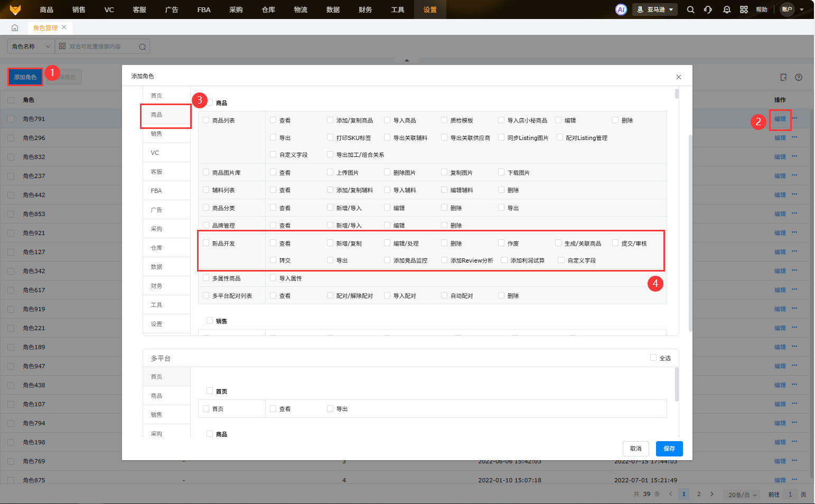Image resolution: width=815 pixels, height=504 pixels.
Task: Click the more options dots for 角色791
Action: pyautogui.click(x=794, y=118)
